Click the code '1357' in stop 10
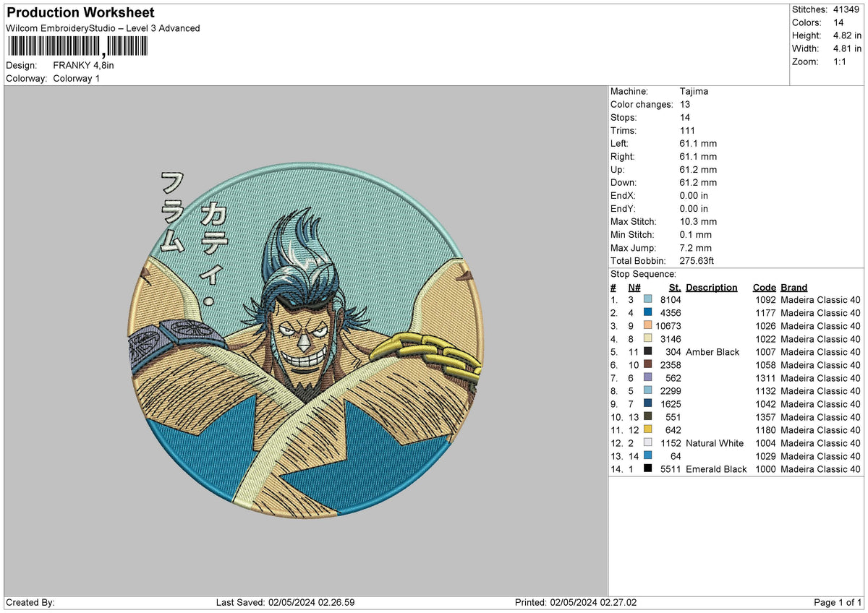 pyautogui.click(x=765, y=417)
